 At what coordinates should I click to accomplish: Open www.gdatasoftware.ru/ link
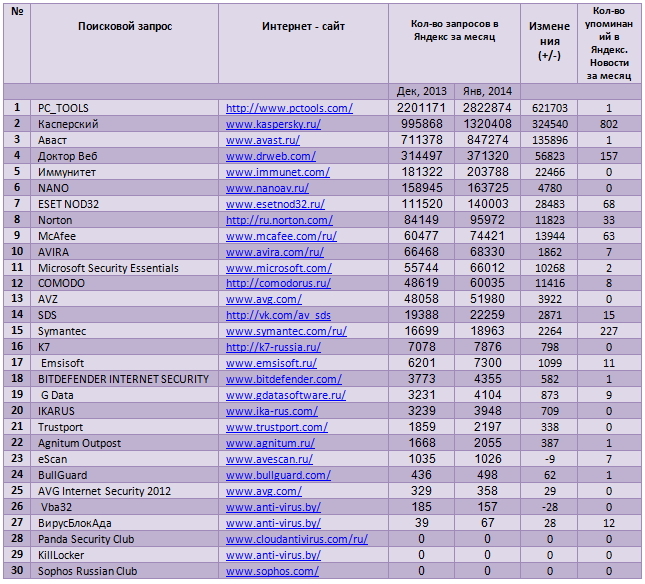(x=286, y=395)
